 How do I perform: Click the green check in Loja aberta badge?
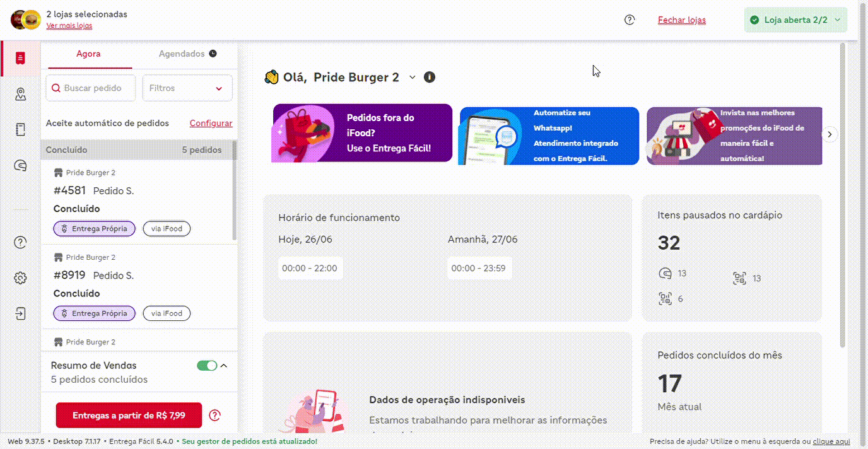pos(754,20)
